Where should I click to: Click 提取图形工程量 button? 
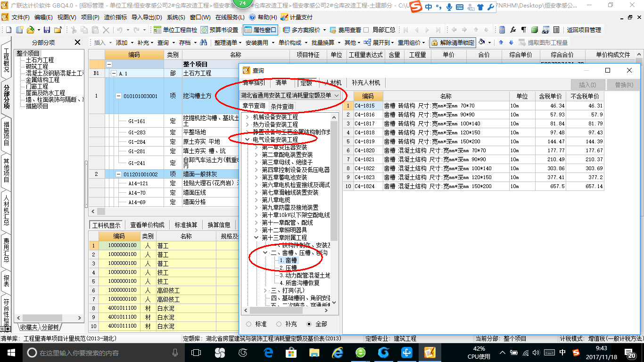[543, 42]
